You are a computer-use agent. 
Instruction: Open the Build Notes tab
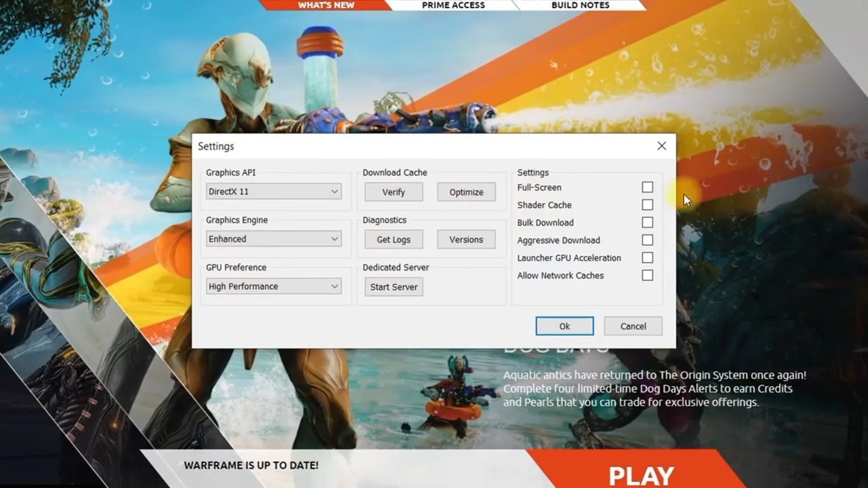580,5
